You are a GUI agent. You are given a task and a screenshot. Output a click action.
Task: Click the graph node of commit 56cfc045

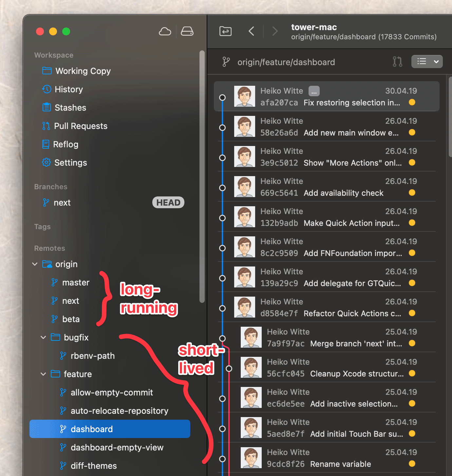pyautogui.click(x=229, y=369)
